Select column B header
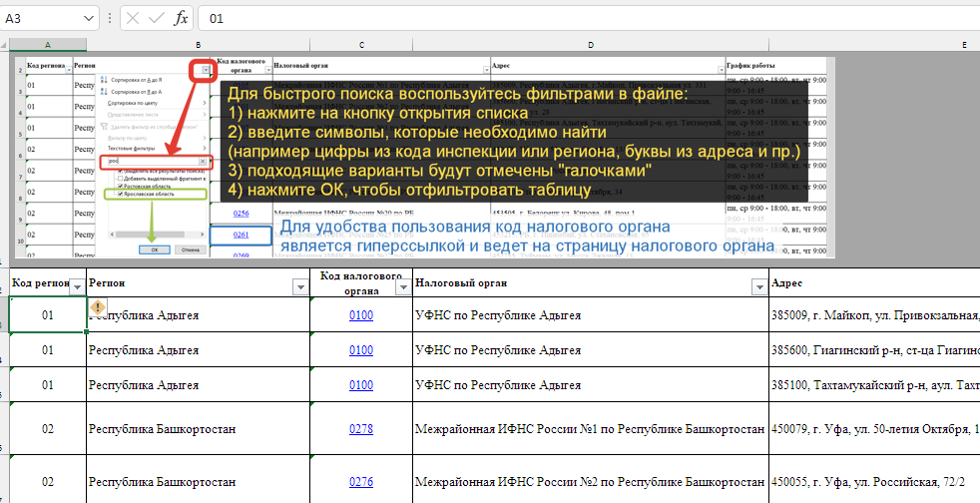This screenshot has height=503, width=980. coord(199,45)
